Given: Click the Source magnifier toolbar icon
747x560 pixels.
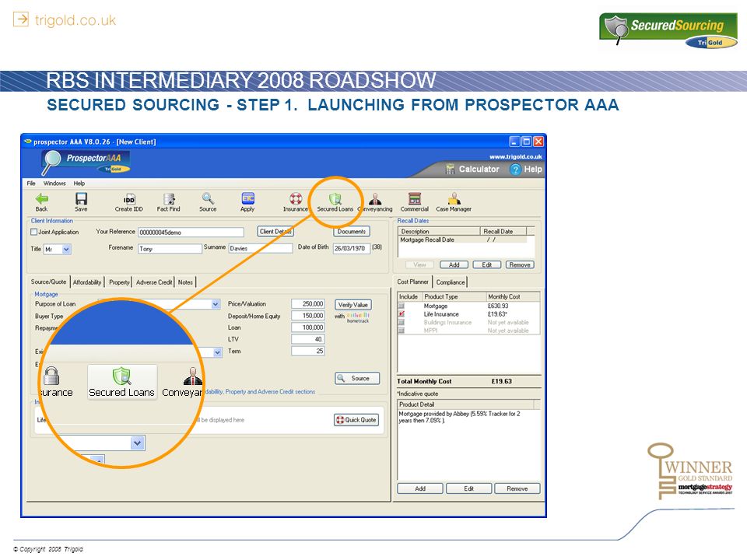Looking at the screenshot, I should pos(208,198).
